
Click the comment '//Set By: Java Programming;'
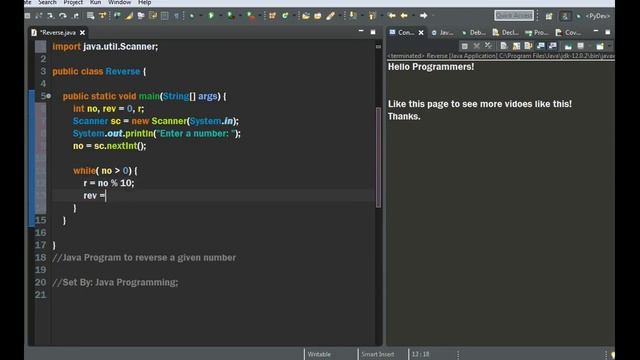pyautogui.click(x=115, y=282)
